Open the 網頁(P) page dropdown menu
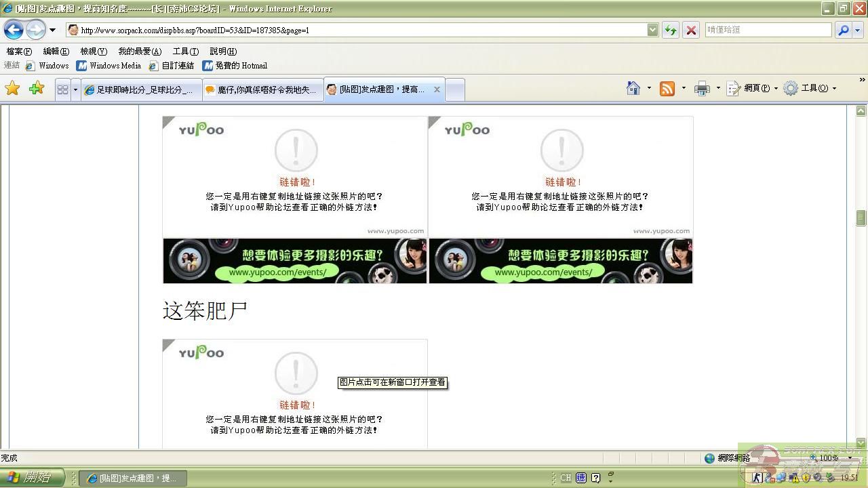Image resolution: width=868 pixels, height=488 pixels. pyautogui.click(x=752, y=88)
